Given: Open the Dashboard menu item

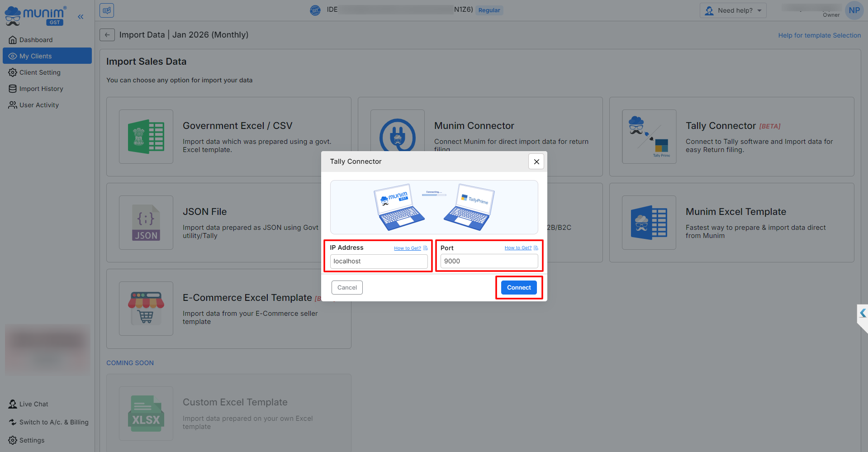Looking at the screenshot, I should tap(36, 40).
